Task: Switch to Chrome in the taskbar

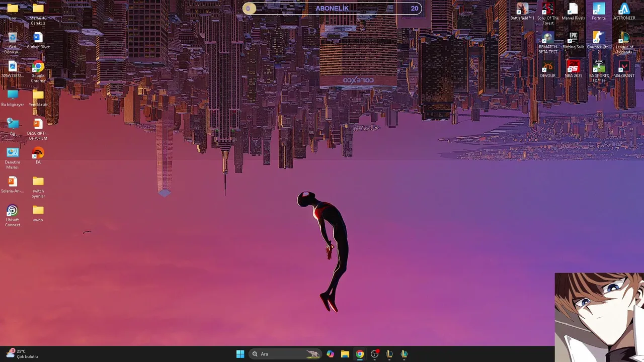Action: coord(360,354)
